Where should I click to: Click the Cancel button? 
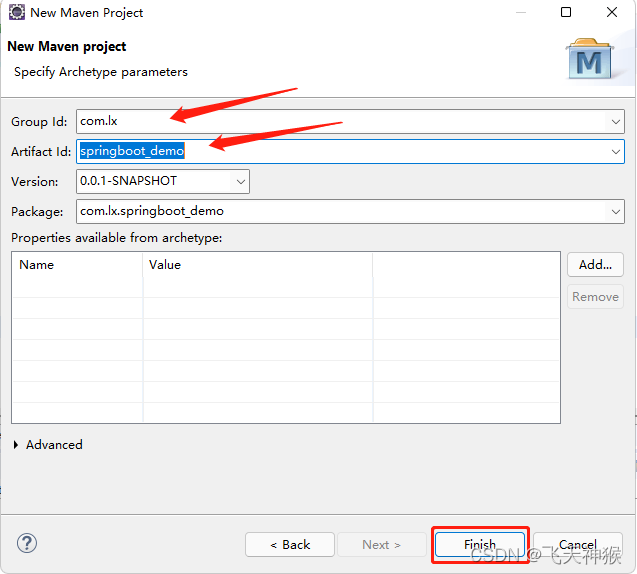pyautogui.click(x=578, y=544)
